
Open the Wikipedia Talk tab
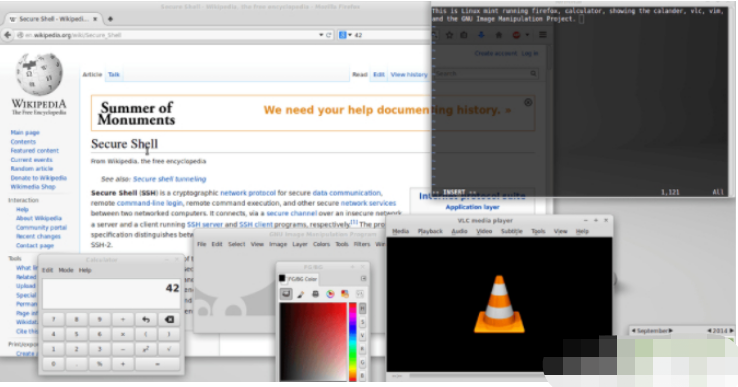[x=114, y=74]
